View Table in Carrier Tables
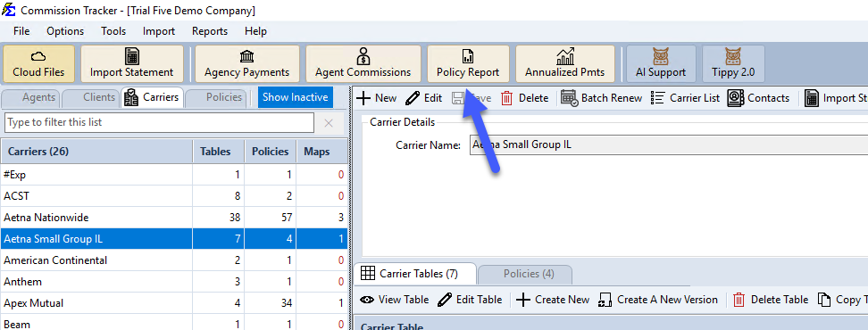This screenshot has width=868, height=330. [x=394, y=300]
